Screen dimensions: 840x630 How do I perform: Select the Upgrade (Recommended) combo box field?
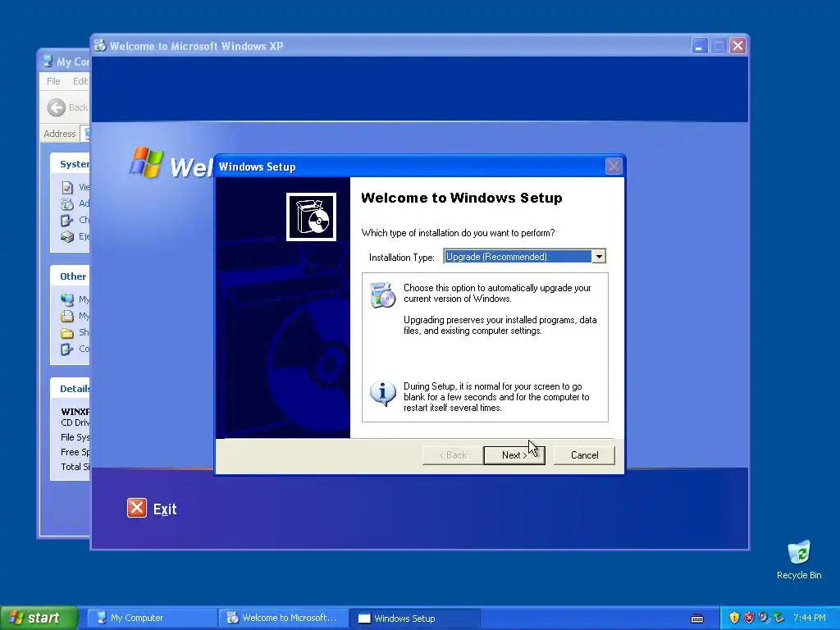[x=524, y=257]
